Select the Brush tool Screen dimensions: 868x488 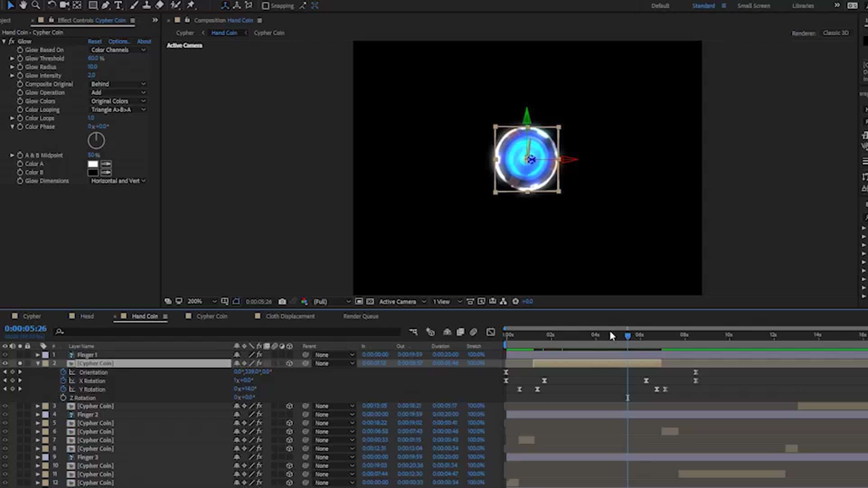(134, 5)
